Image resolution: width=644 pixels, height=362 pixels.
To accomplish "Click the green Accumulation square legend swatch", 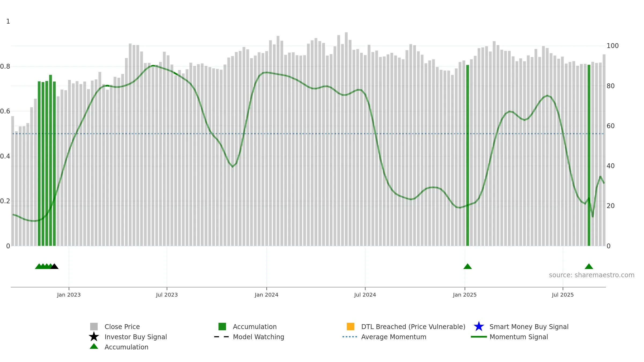I will click(222, 326).
